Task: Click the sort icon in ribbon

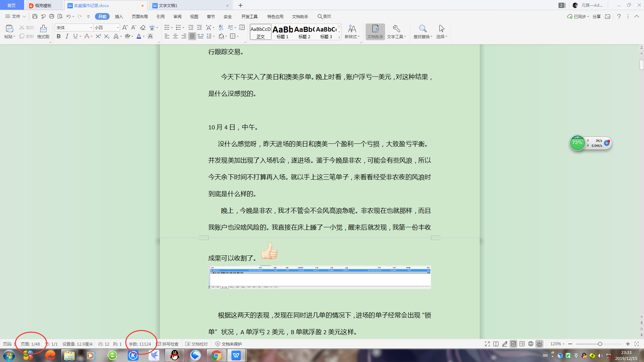Action: (221, 27)
